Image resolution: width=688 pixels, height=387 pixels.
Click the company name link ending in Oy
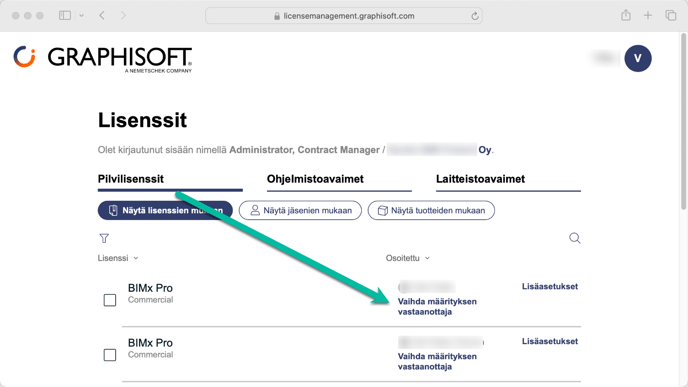(440, 150)
